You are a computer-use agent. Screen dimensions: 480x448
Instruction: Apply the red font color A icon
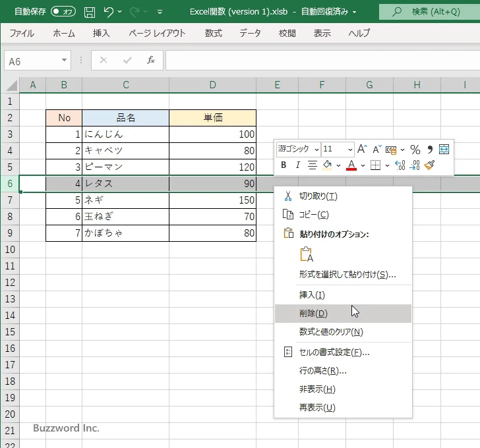351,165
